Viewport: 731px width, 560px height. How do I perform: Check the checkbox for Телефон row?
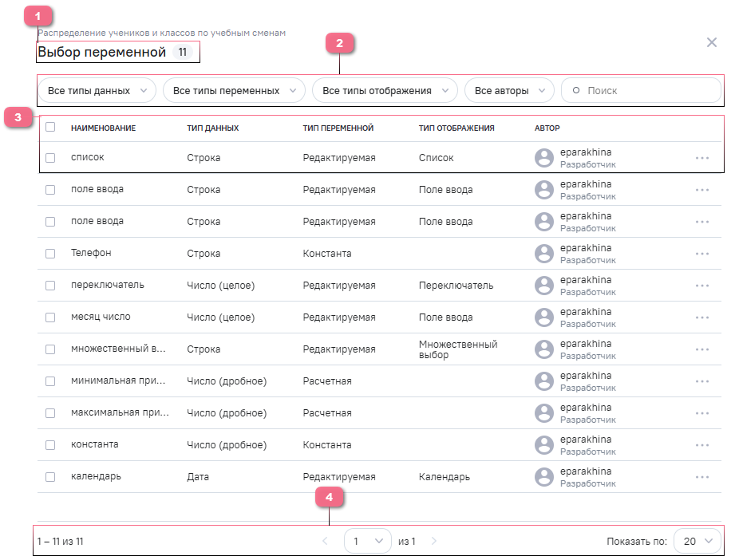point(50,254)
